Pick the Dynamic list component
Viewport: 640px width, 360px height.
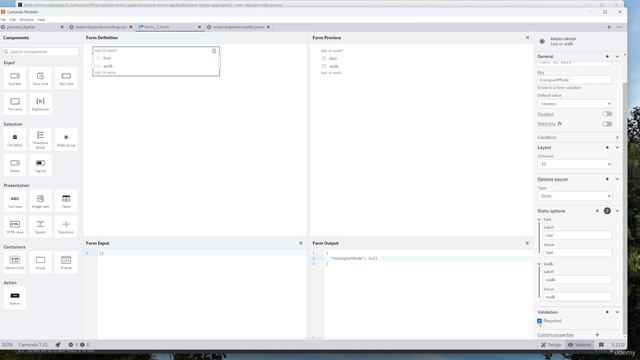(x=15, y=262)
